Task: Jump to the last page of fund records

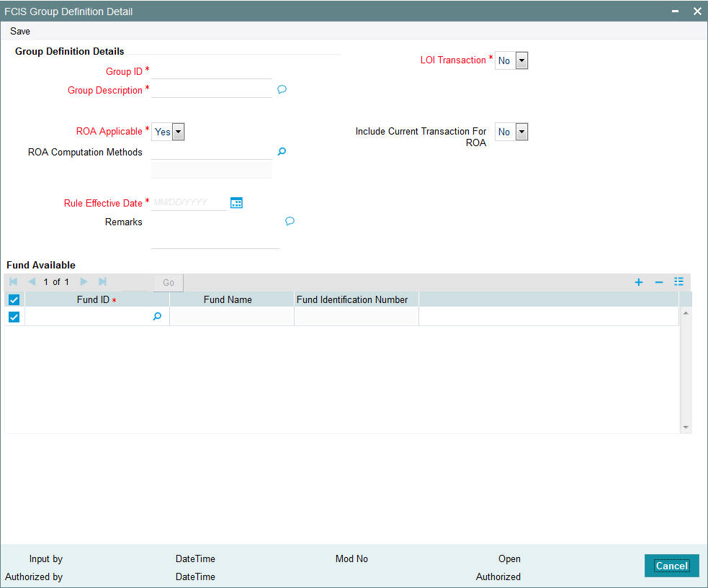Action: pyautogui.click(x=102, y=281)
